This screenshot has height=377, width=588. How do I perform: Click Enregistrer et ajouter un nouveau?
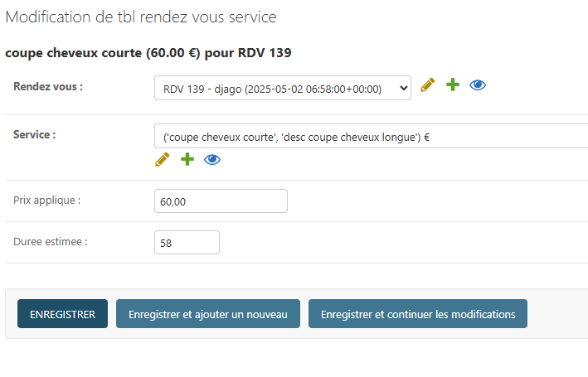coord(208,314)
